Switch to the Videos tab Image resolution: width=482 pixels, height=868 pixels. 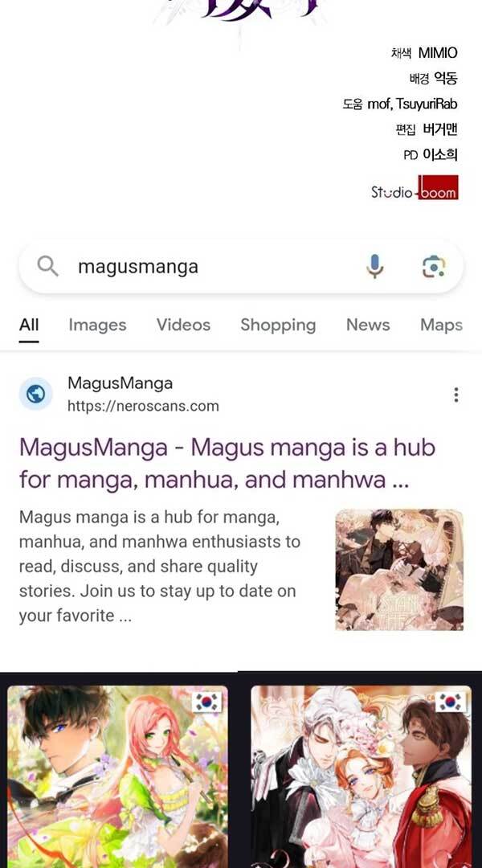pos(183,325)
